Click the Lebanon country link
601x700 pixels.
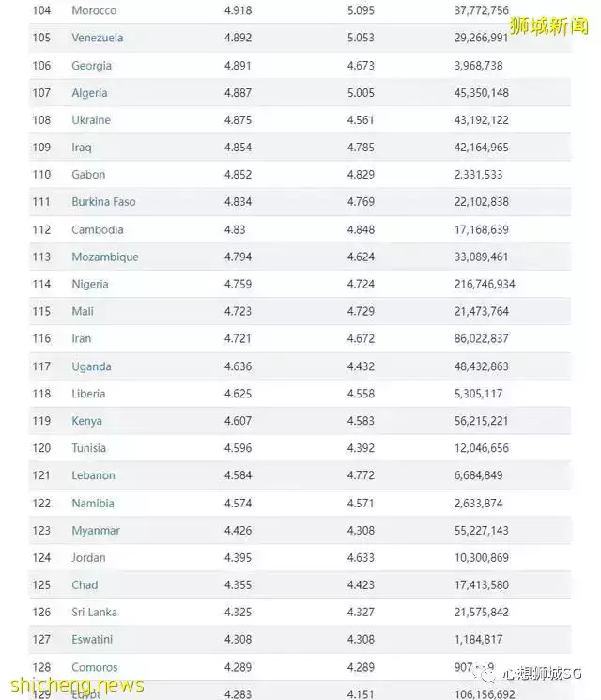coord(93,475)
